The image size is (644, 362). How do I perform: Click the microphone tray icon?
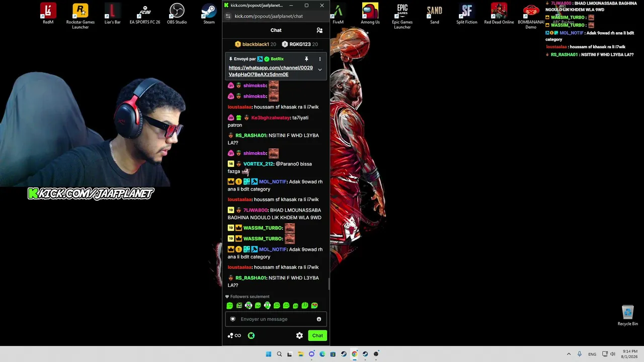tap(580, 354)
